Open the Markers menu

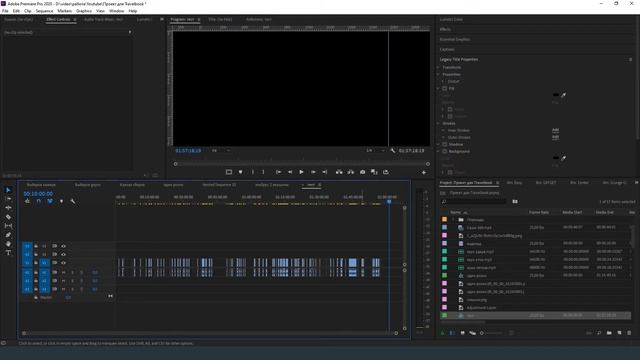64,11
